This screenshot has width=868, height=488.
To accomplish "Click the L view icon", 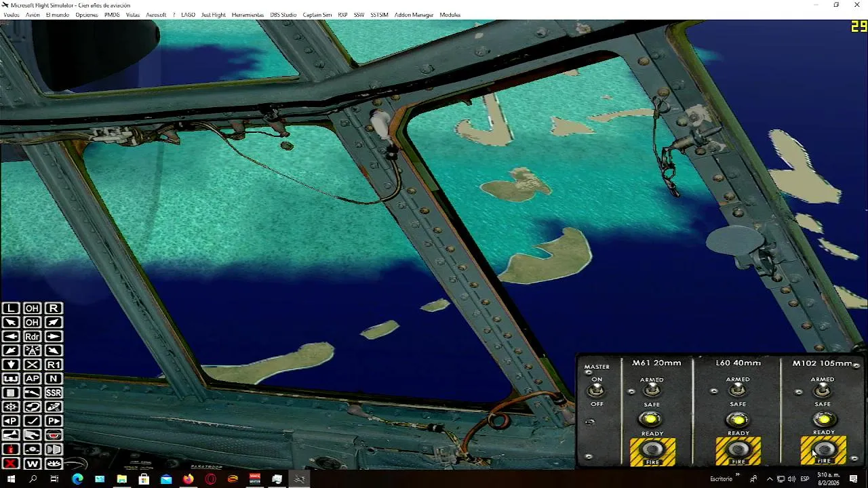I will [x=11, y=308].
